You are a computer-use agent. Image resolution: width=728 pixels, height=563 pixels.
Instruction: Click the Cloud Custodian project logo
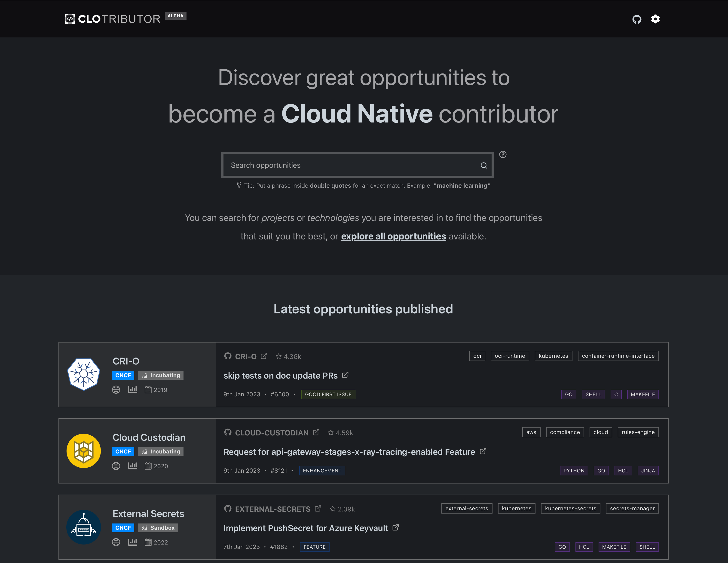pyautogui.click(x=84, y=451)
